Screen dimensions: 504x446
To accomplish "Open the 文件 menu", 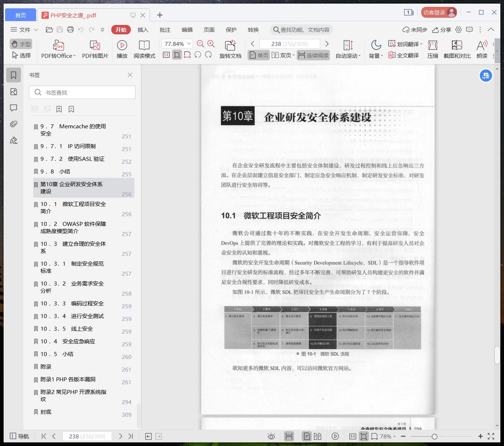I will (x=24, y=30).
